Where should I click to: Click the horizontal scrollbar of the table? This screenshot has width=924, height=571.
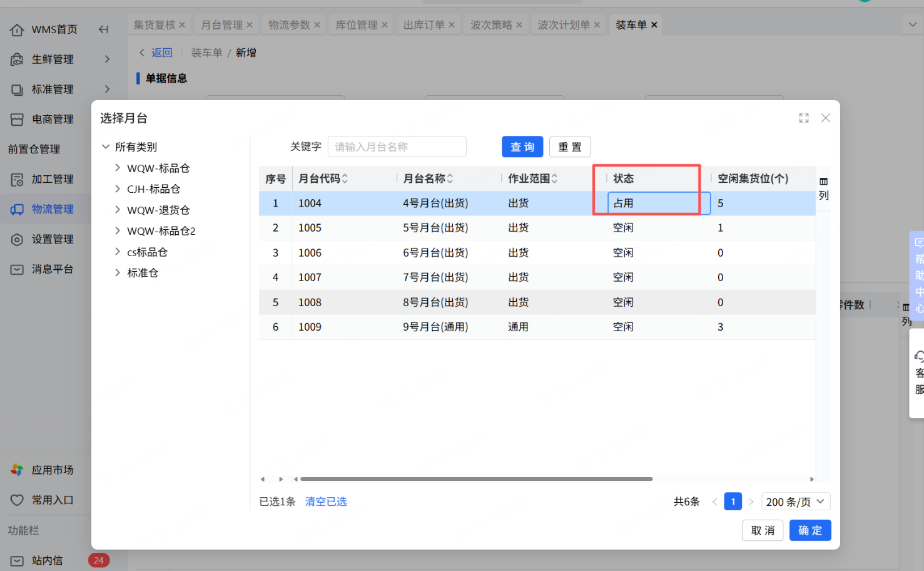coord(476,479)
